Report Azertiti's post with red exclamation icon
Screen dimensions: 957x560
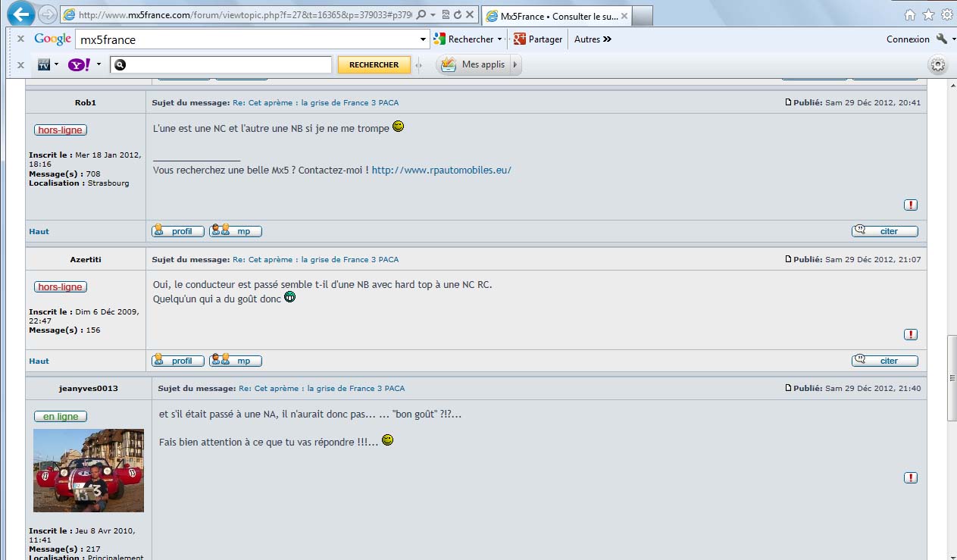click(x=911, y=334)
